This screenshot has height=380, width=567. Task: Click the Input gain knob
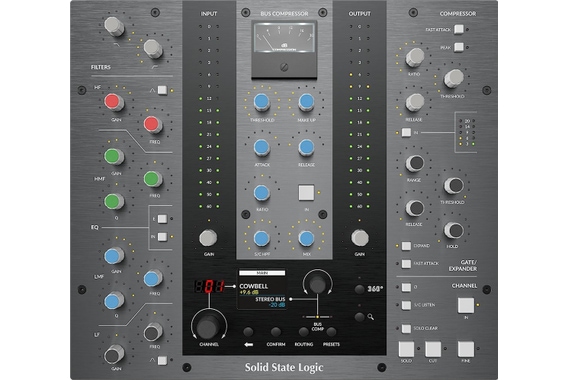(208, 238)
